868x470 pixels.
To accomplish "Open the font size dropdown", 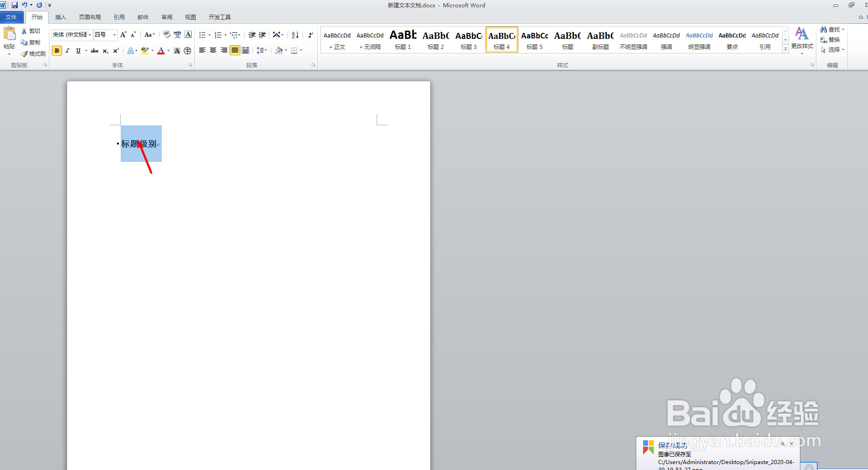I will coord(114,34).
